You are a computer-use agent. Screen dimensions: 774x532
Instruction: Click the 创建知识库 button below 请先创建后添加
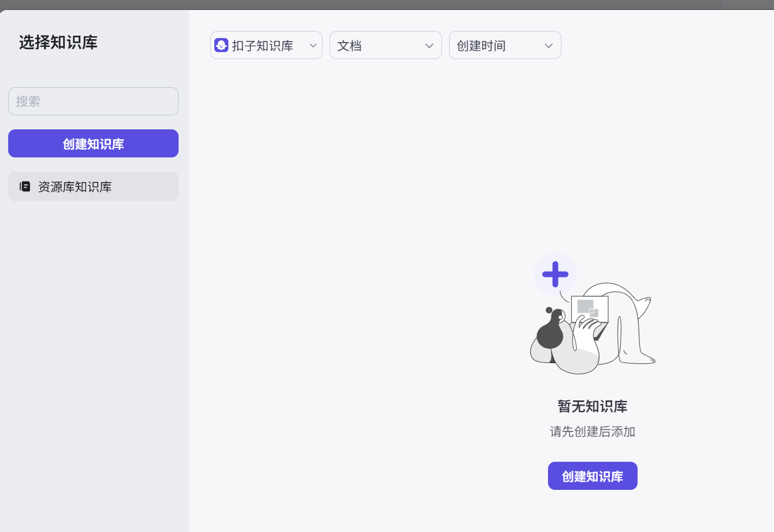click(593, 476)
